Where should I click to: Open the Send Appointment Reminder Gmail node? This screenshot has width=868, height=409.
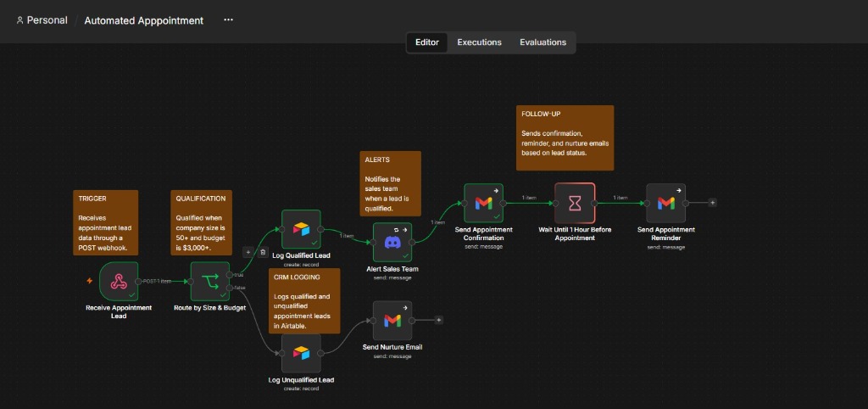pyautogui.click(x=666, y=203)
